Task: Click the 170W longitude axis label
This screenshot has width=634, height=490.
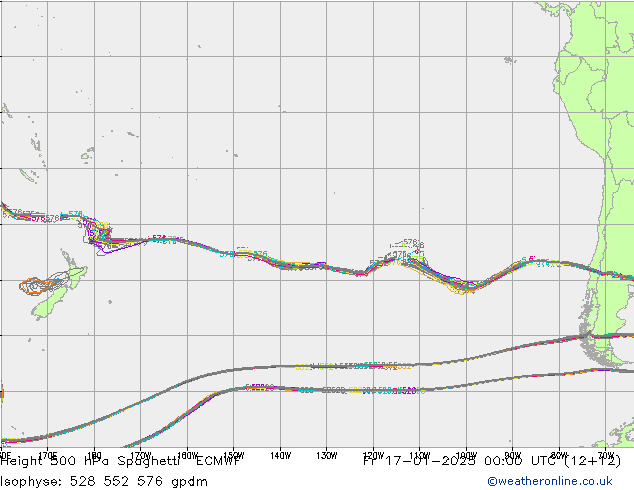Action: pos(141,456)
